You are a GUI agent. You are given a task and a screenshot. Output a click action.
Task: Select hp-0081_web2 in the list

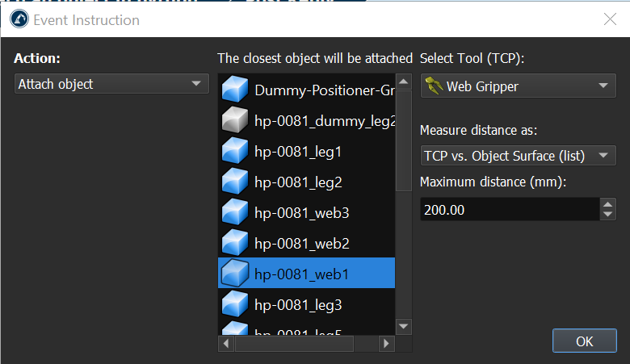(307, 243)
